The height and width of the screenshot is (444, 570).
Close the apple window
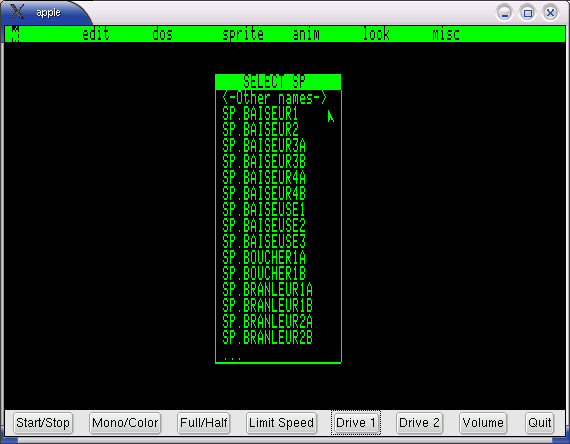pyautogui.click(x=550, y=13)
